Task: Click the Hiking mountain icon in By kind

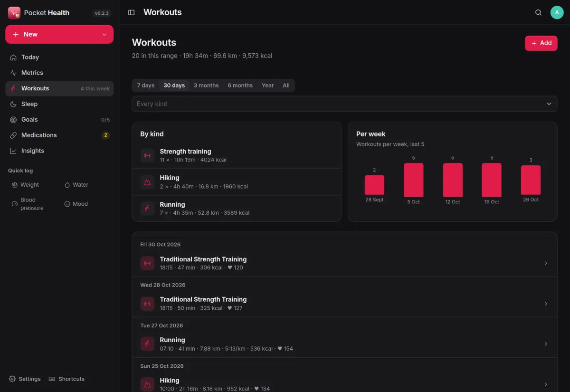Action: tap(147, 182)
